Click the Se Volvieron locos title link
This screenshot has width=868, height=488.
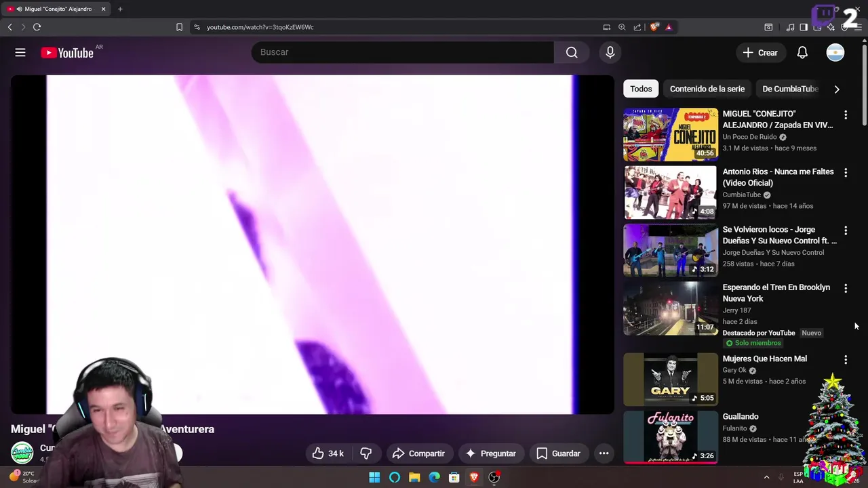click(779, 235)
